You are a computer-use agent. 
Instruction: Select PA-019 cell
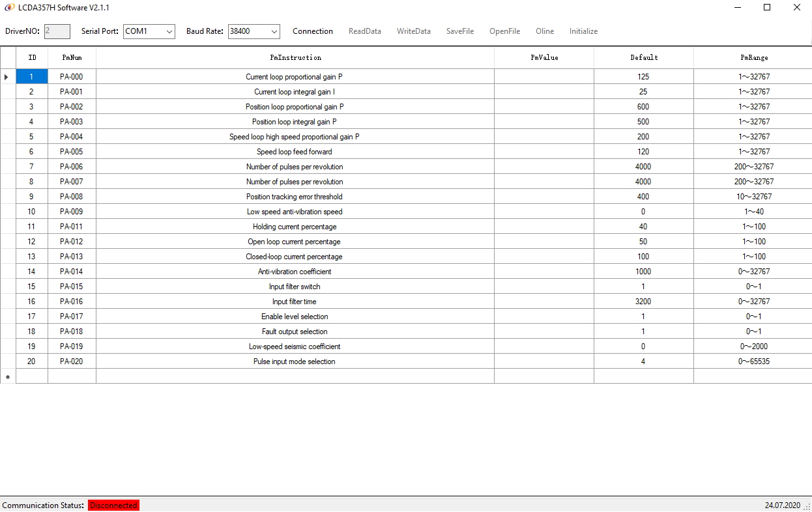[x=72, y=347]
